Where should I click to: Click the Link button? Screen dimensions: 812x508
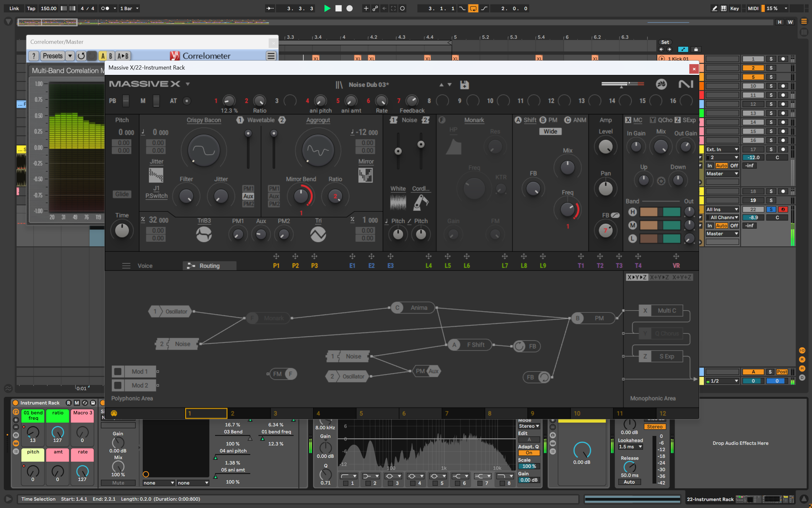14,8
